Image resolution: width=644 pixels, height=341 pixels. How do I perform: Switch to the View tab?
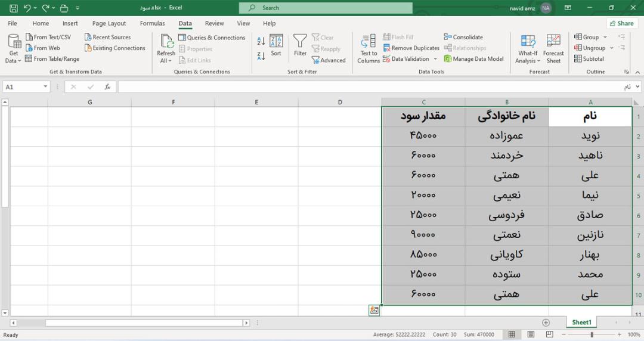coord(243,23)
